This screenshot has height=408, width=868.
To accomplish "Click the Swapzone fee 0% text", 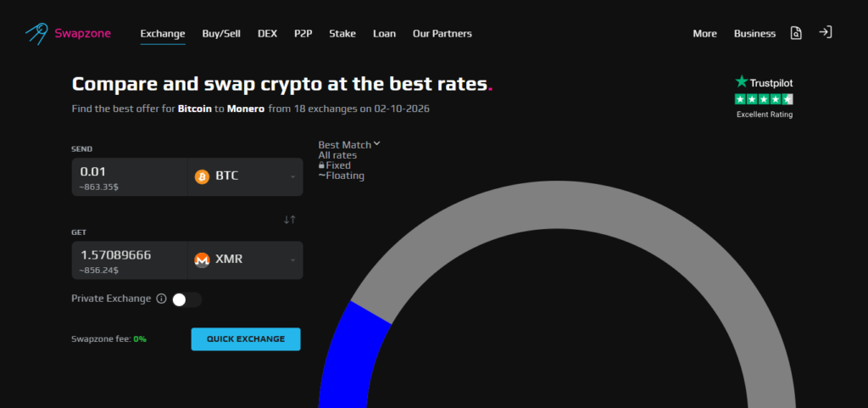I will pos(109,338).
